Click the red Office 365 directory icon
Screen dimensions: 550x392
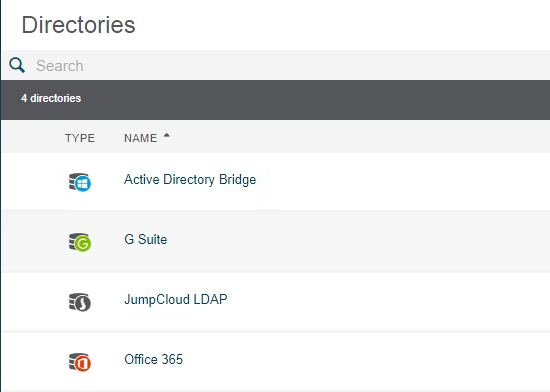pyautogui.click(x=80, y=362)
